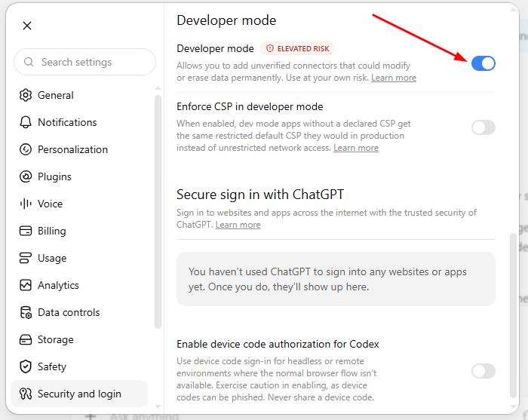Screen dimensions: 528x420
Task: Click the Voice waveform icon
Action: click(26, 204)
